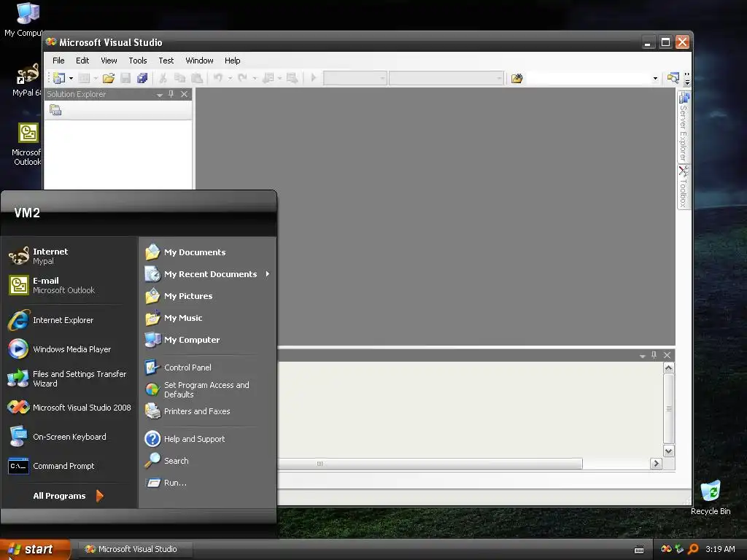This screenshot has width=747, height=560.
Task: Open the Window menu
Action: [199, 61]
